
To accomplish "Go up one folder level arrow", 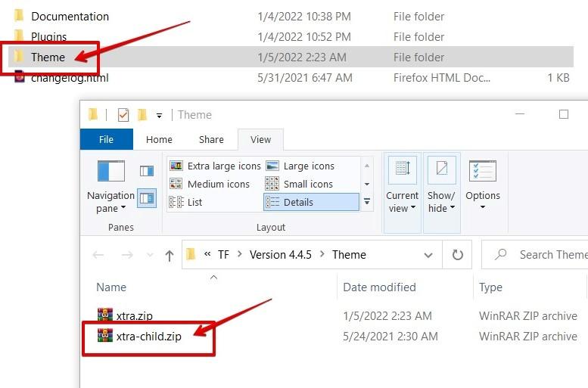I will tap(169, 255).
